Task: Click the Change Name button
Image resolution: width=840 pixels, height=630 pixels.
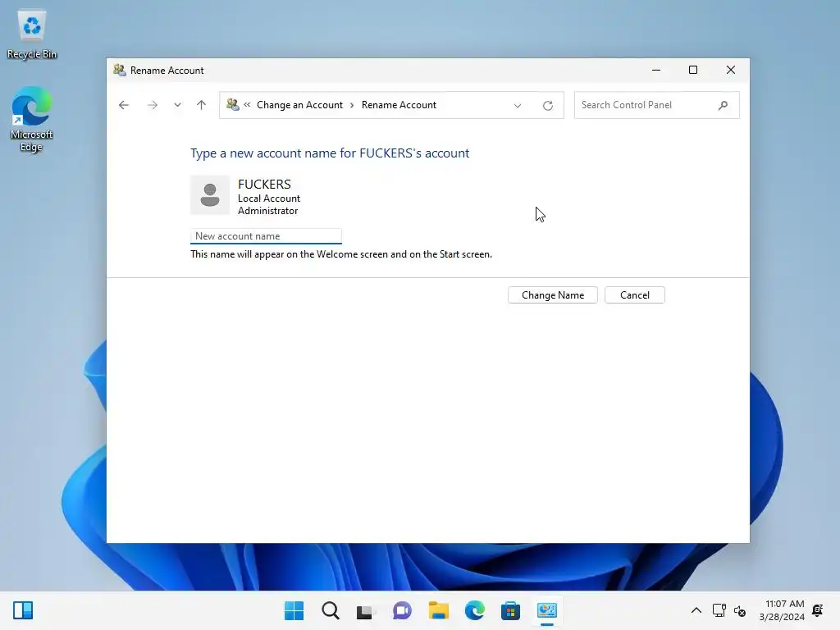Action: (552, 295)
